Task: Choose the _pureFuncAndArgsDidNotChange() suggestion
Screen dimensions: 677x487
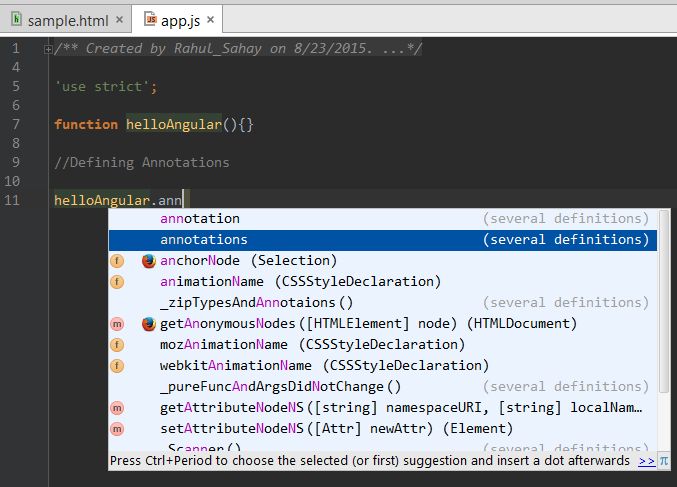Action: 383,386
